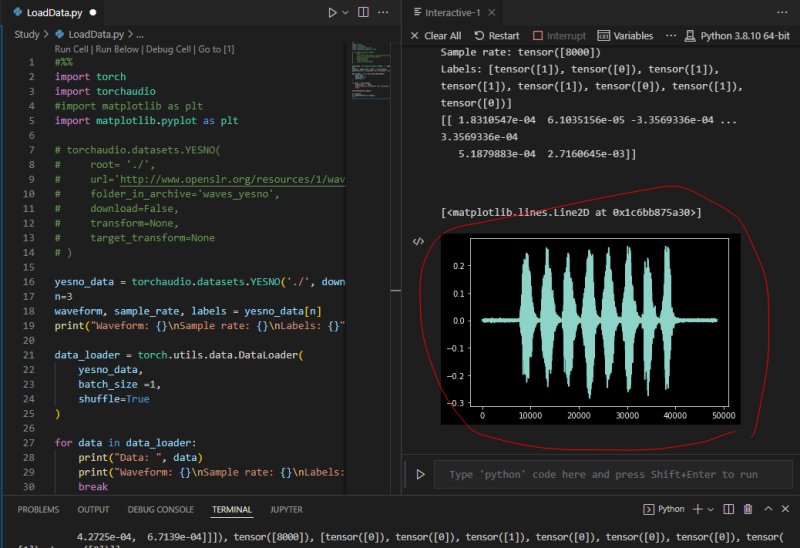Click line number 16 in gutter
The image size is (800, 548).
29,282
